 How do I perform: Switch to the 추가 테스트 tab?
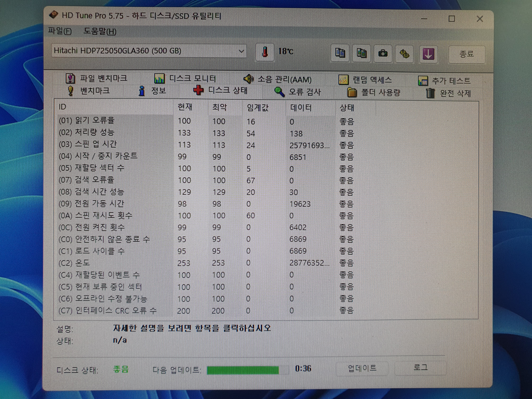[x=445, y=81]
